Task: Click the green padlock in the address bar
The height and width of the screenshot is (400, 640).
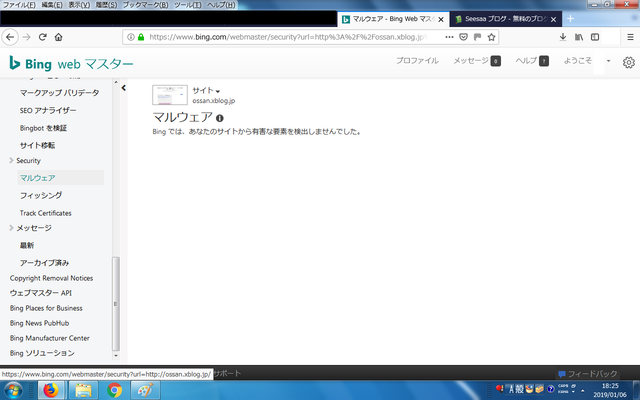Action: point(141,37)
